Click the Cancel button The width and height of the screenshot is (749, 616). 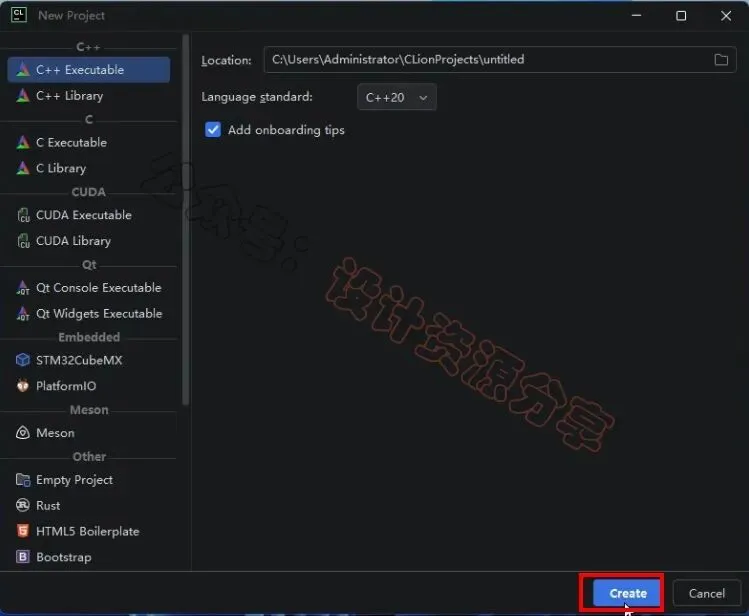click(706, 593)
